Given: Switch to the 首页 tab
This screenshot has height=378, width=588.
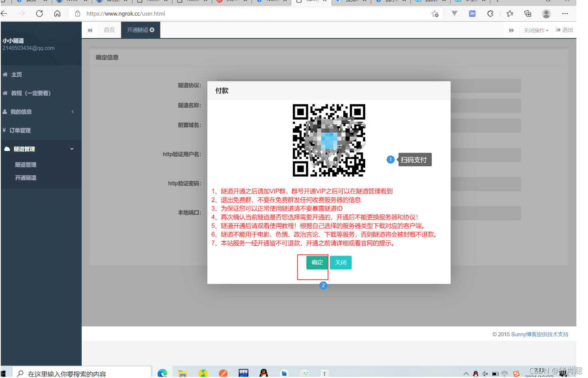Looking at the screenshot, I should pos(109,30).
